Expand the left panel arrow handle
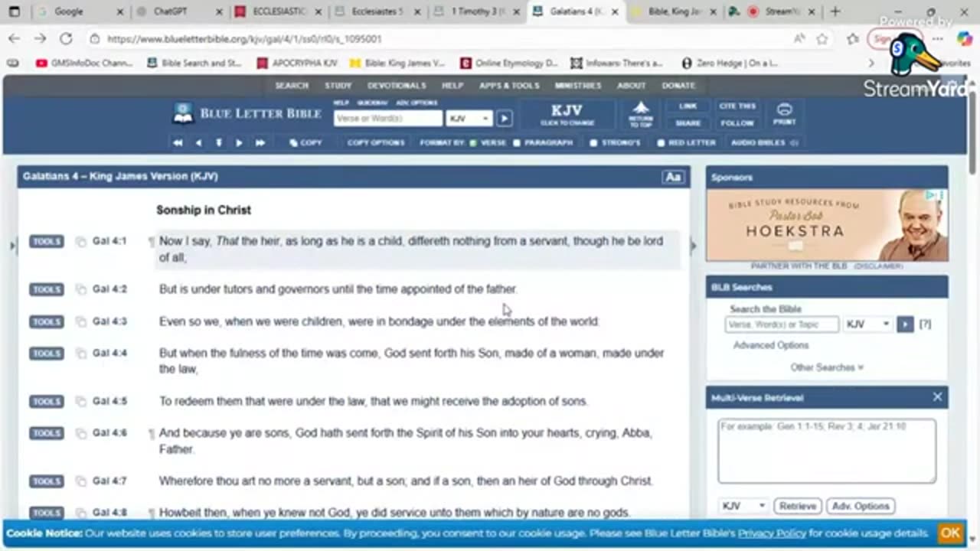980x551 pixels. 12,246
